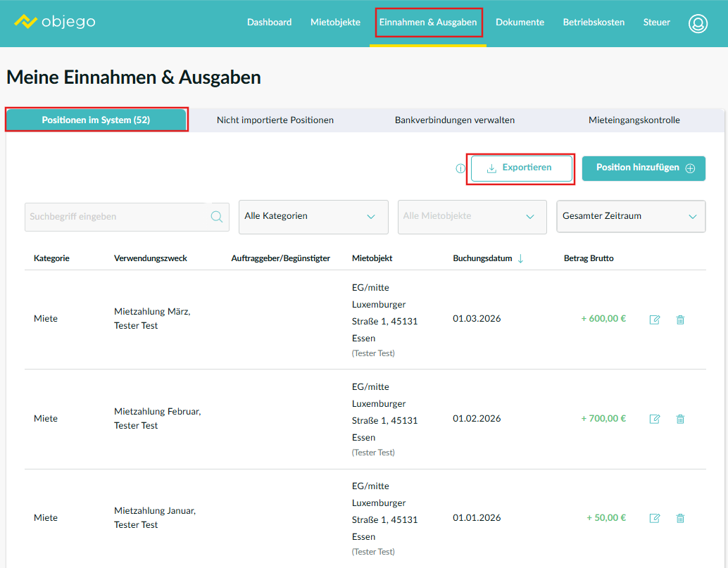
Task: Delete the Mietzahlung Februar entry
Action: (680, 419)
